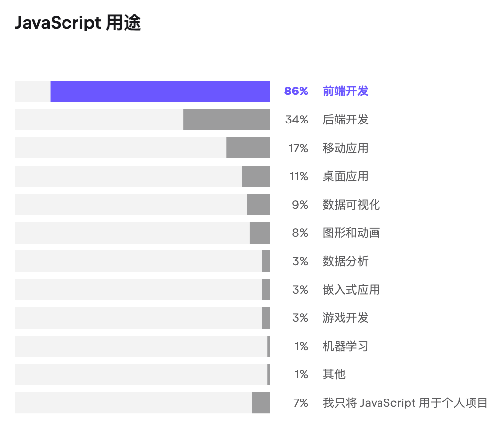Click the 86% percentage value
This screenshot has height=430, width=504.
[296, 92]
